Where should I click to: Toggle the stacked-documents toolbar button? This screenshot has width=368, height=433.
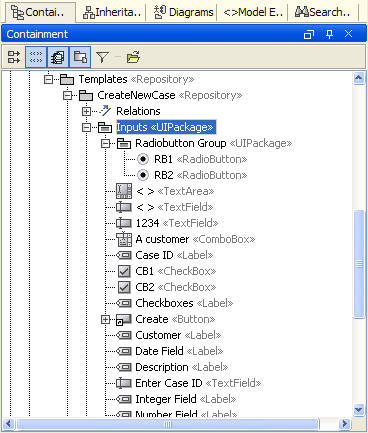[x=58, y=57]
